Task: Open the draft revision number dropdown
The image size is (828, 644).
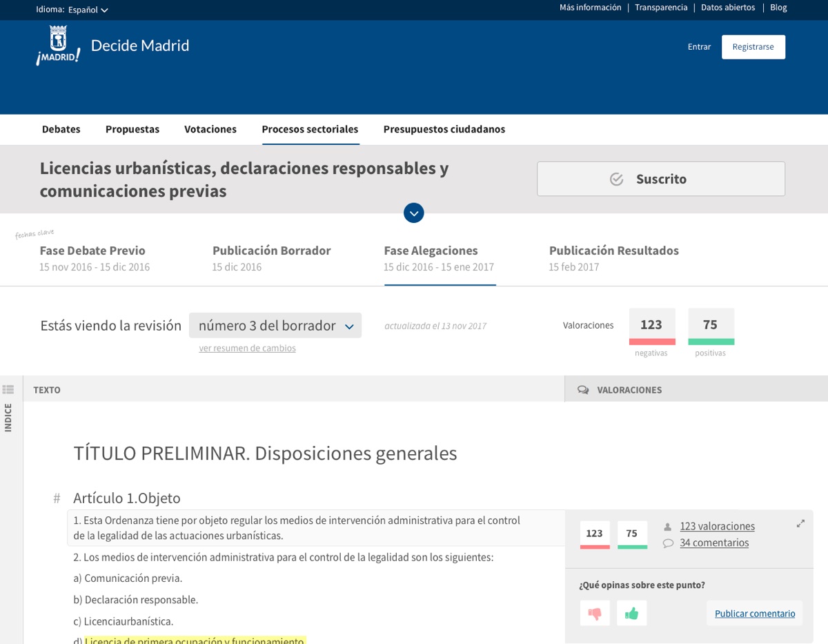Action: pos(275,326)
